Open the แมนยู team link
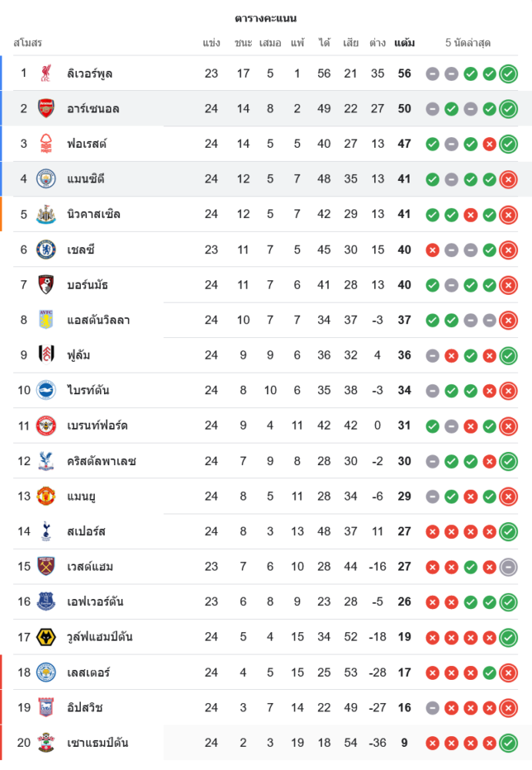Image resolution: width=532 pixels, height=770 pixels. [82, 496]
